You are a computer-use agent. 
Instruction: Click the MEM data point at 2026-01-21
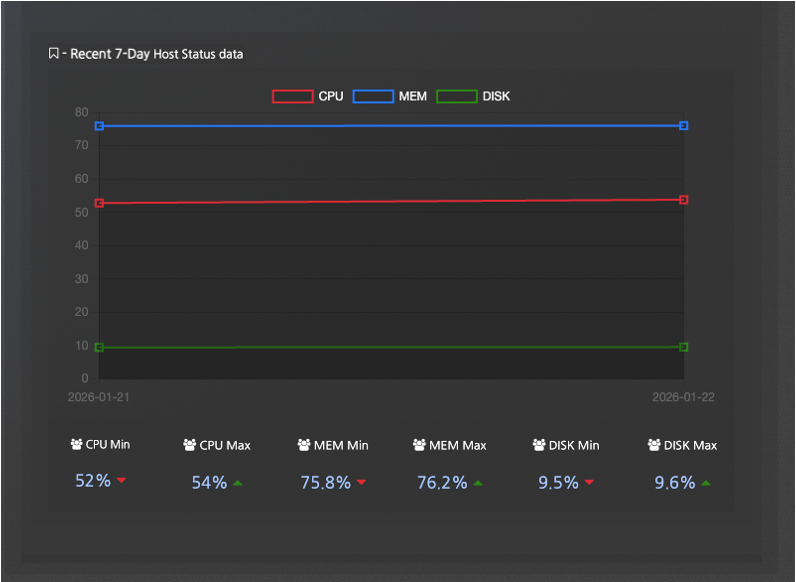tap(99, 126)
